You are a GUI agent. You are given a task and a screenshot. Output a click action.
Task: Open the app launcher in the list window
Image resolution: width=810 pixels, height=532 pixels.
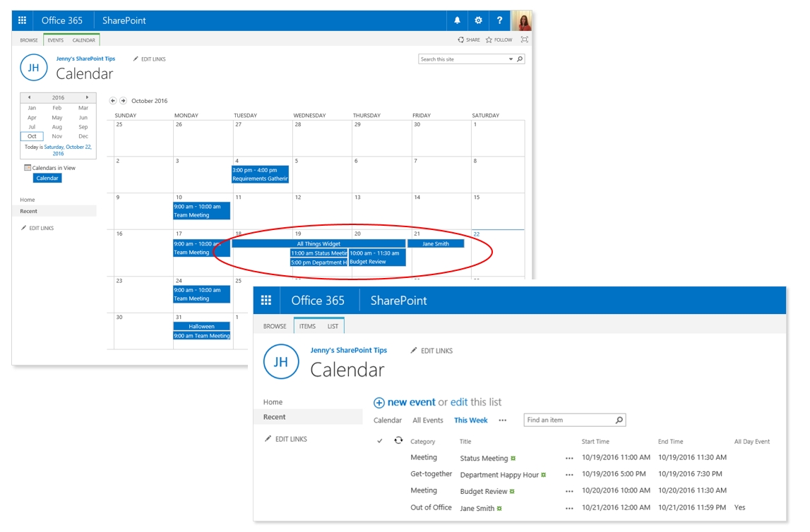click(266, 301)
